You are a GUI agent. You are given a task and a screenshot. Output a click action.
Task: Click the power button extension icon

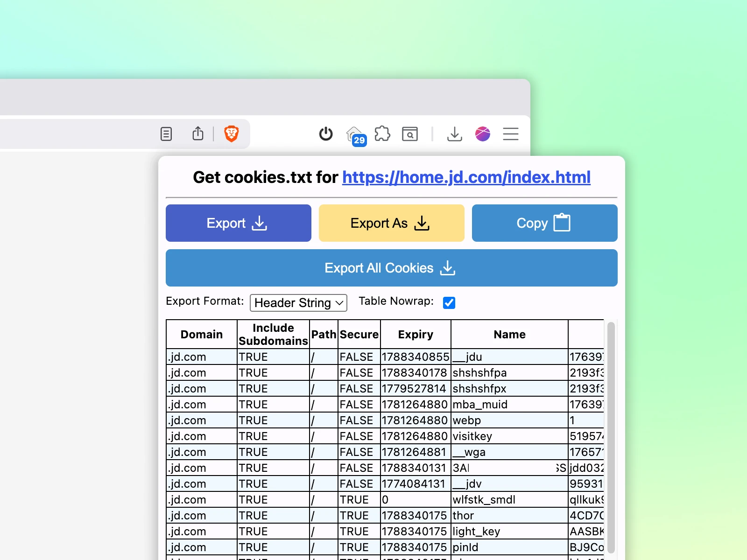[325, 134]
